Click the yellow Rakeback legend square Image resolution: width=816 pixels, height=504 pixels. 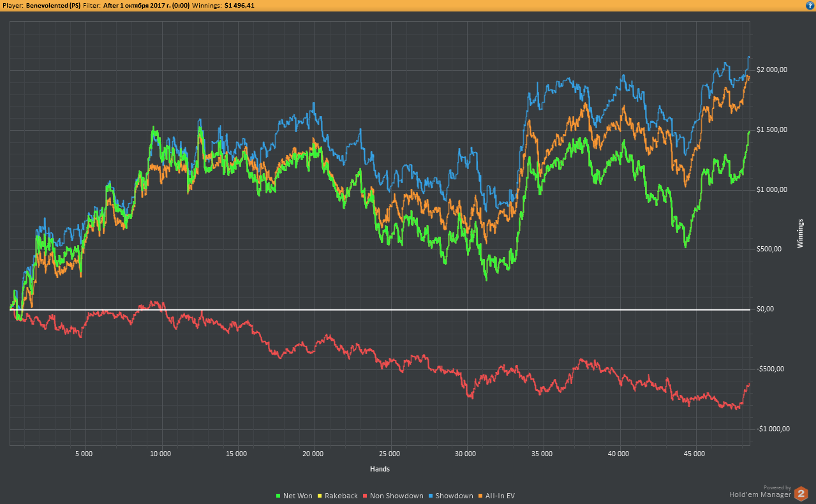coord(320,496)
